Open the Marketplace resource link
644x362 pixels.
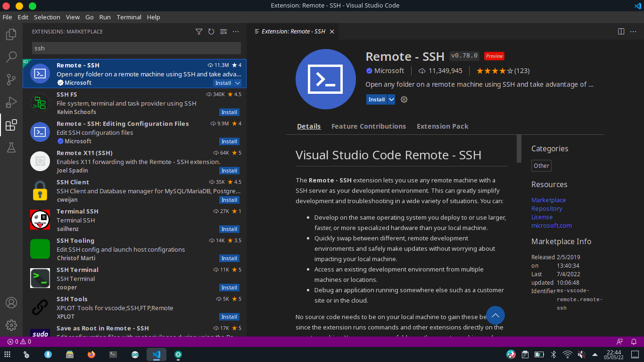coord(548,200)
